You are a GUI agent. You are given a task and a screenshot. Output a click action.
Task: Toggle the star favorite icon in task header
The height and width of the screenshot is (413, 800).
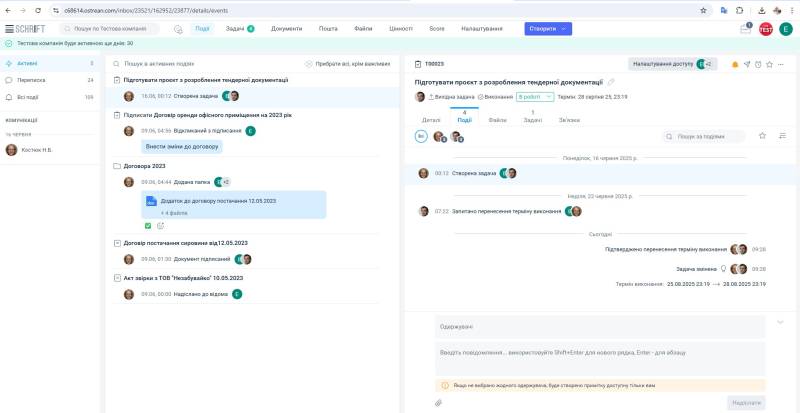[x=769, y=64]
